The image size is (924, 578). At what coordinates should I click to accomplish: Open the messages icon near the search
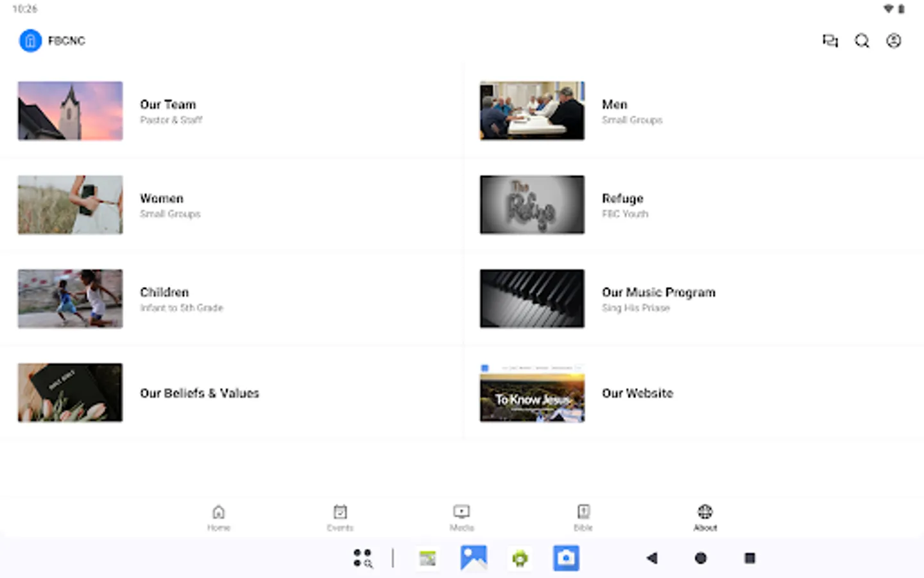(830, 40)
